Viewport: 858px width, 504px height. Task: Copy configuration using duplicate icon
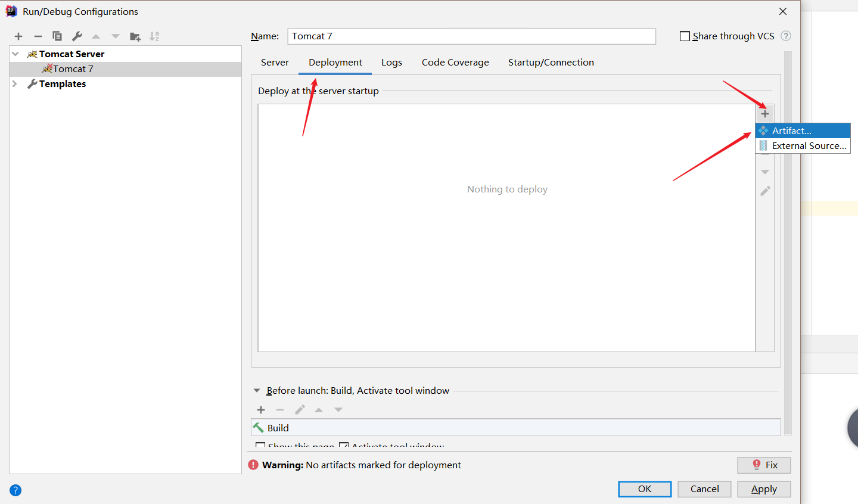(57, 36)
